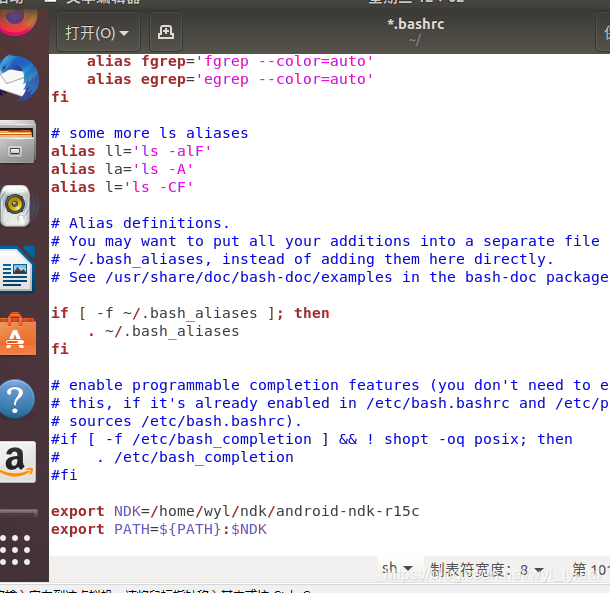The height and width of the screenshot is (593, 610).
Task: Click 'if [ -f ~/.bash_aliases ]; then' line
Action: click(x=190, y=313)
